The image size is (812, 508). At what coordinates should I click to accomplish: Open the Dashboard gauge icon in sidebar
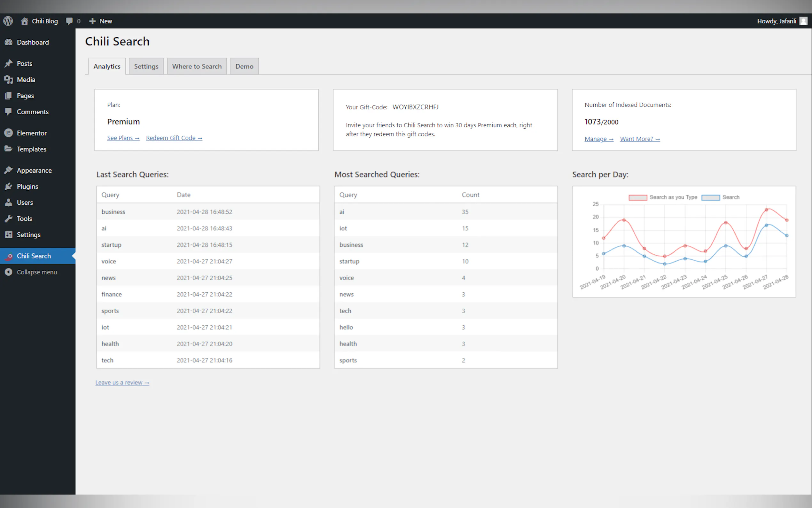(9, 42)
